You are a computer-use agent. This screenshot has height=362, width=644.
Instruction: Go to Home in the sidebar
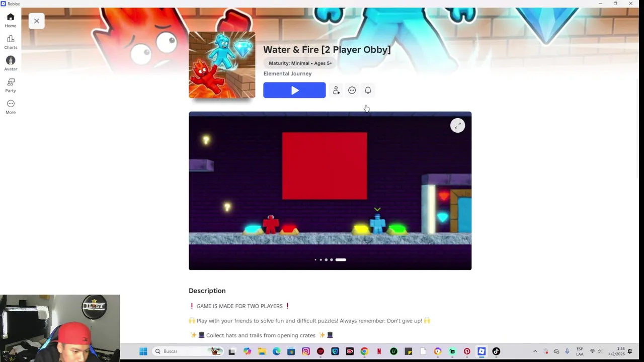click(11, 20)
